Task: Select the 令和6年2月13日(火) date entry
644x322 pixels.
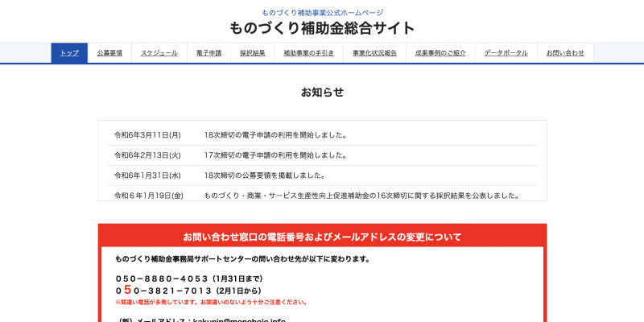Action: (147, 155)
